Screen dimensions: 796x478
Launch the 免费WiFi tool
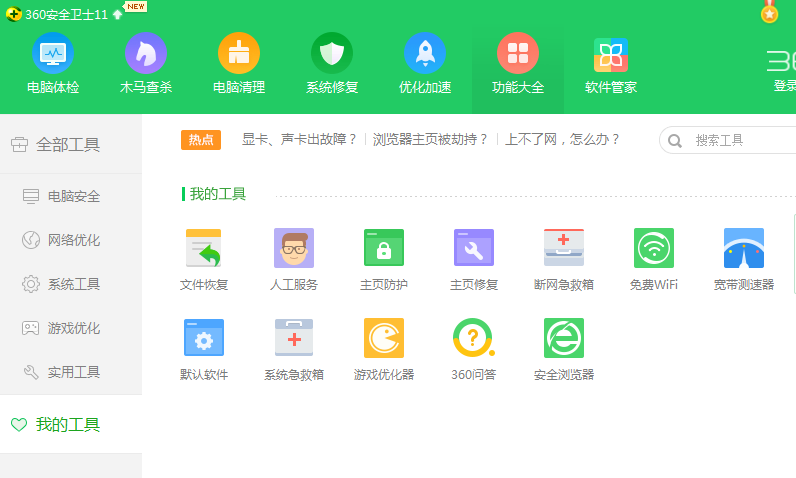click(653, 259)
